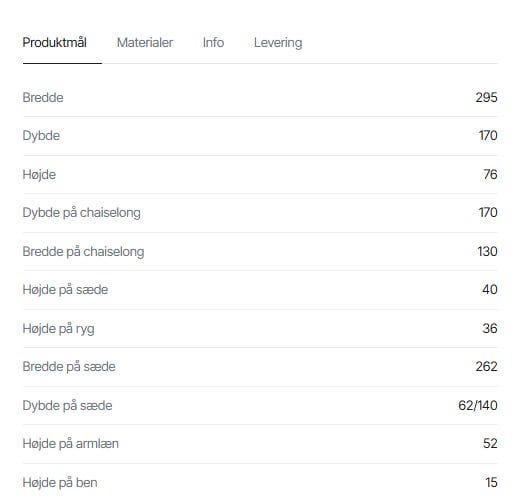Viewport: 519px width, 503px height.
Task: Select the Højde på armlæn label
Action: (x=70, y=444)
